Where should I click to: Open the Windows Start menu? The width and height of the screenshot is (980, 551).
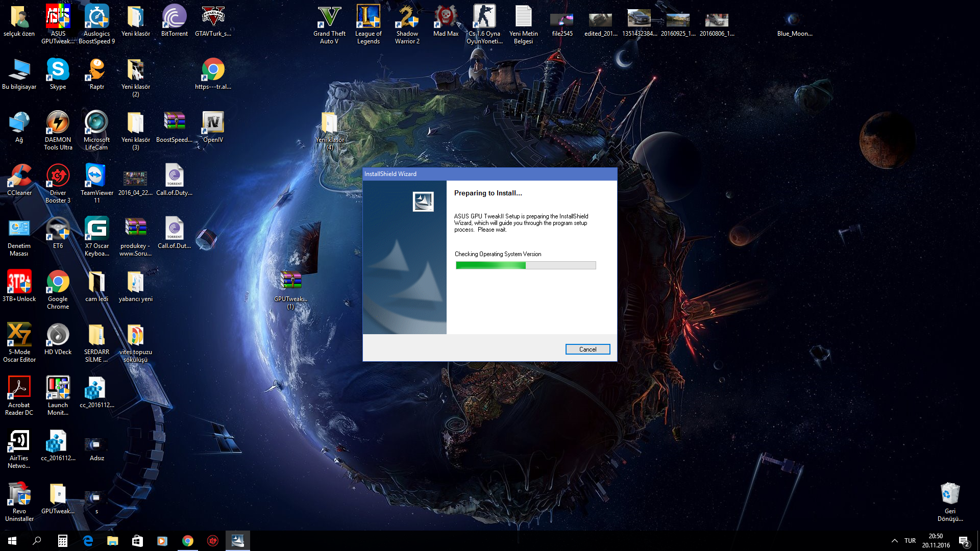12,541
